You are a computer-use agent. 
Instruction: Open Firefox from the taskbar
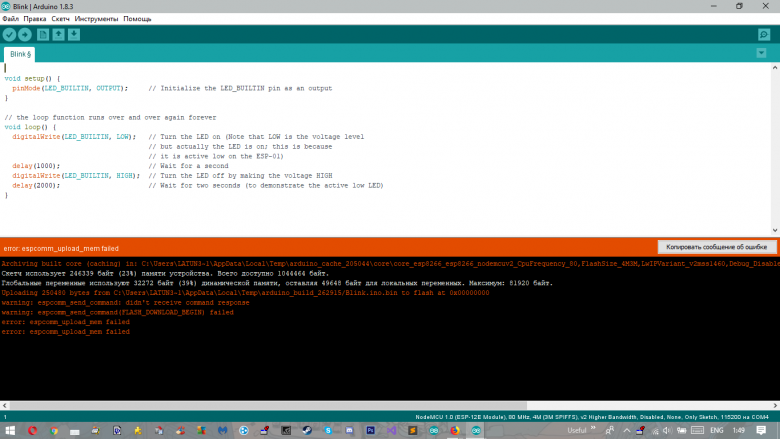click(455, 431)
